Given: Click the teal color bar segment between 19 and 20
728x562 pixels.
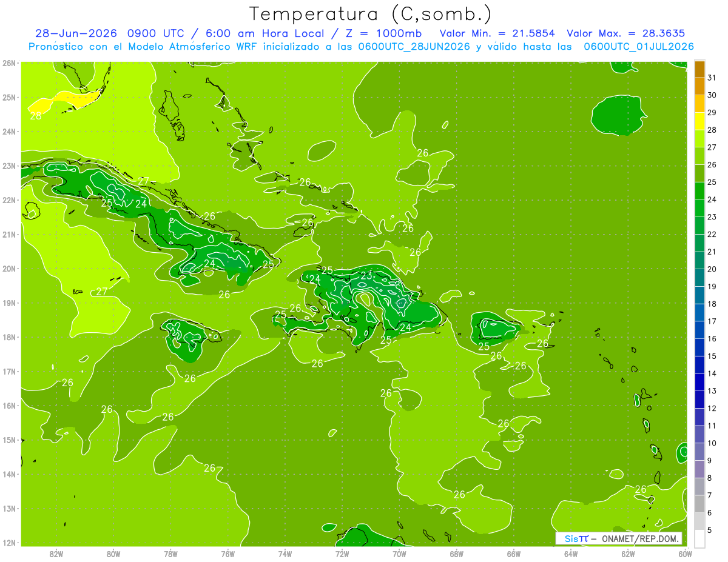Looking at the screenshot, I should point(699,278).
